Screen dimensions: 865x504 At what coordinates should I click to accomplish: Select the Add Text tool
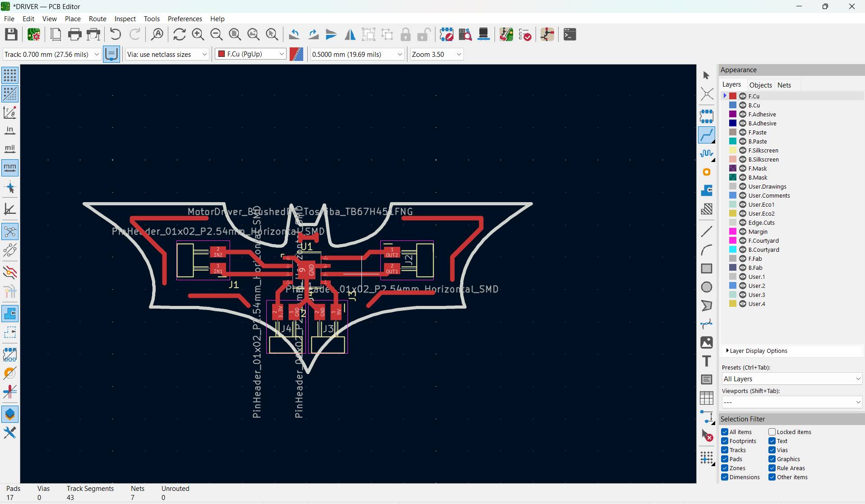[x=707, y=361]
